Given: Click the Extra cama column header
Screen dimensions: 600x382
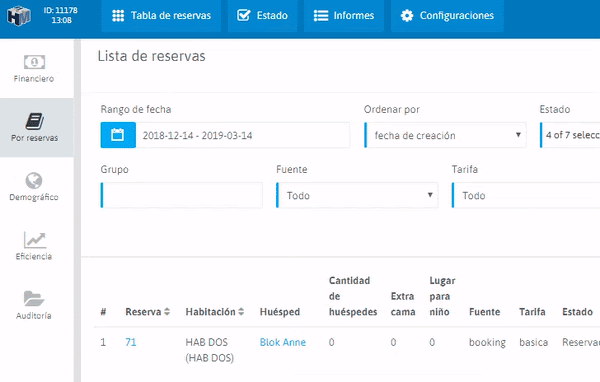Looking at the screenshot, I should pos(403,304).
